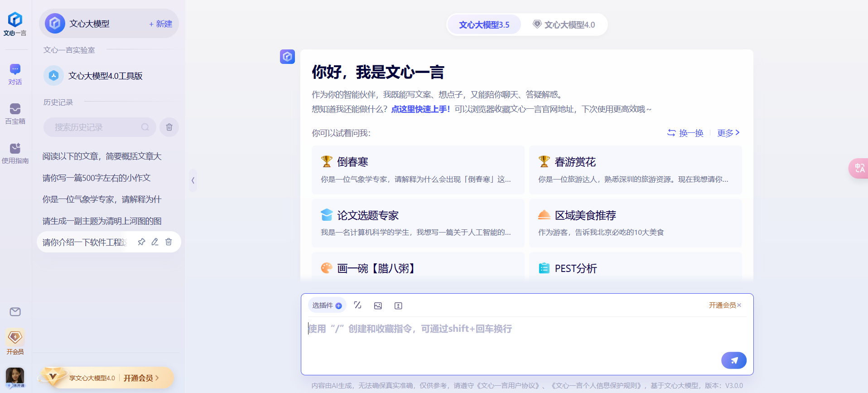Image resolution: width=868 pixels, height=393 pixels.
Task: Pin the 请你介绍一下软件工程 conversation
Action: (141, 242)
